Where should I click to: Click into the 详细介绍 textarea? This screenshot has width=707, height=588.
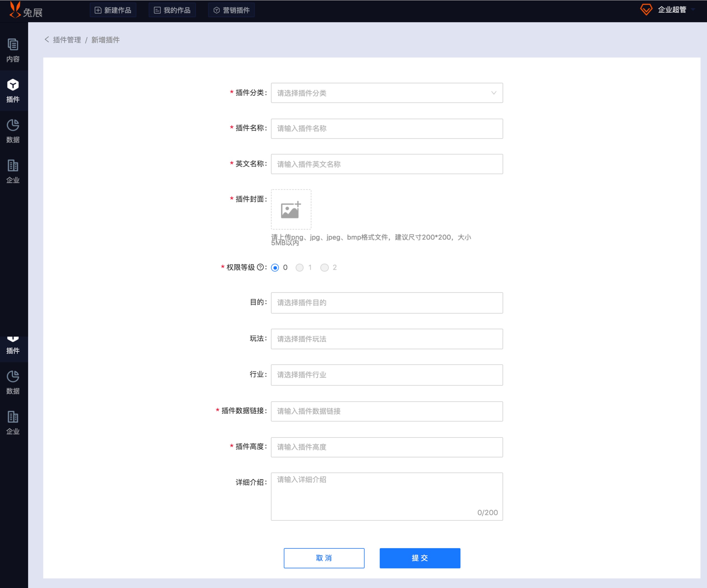(x=387, y=497)
